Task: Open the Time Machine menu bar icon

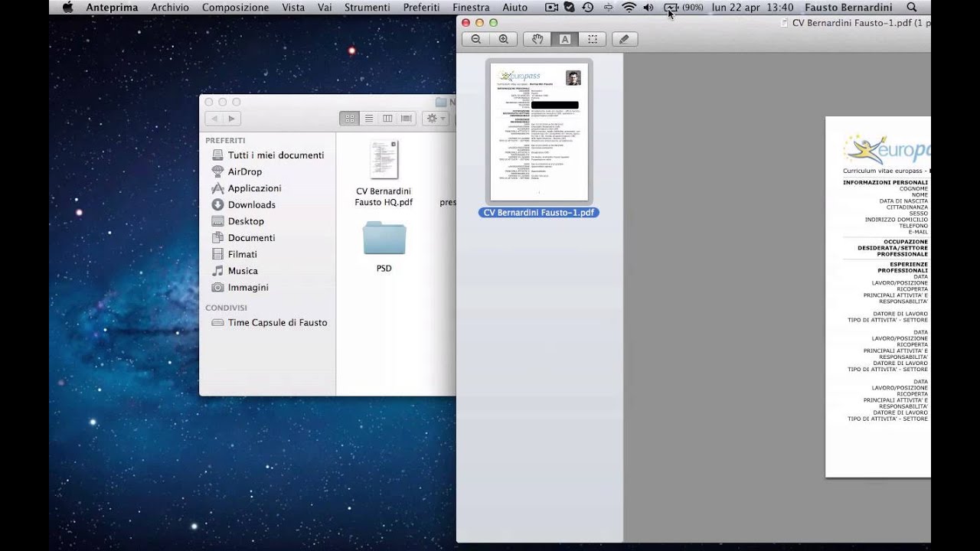Action: click(x=587, y=8)
